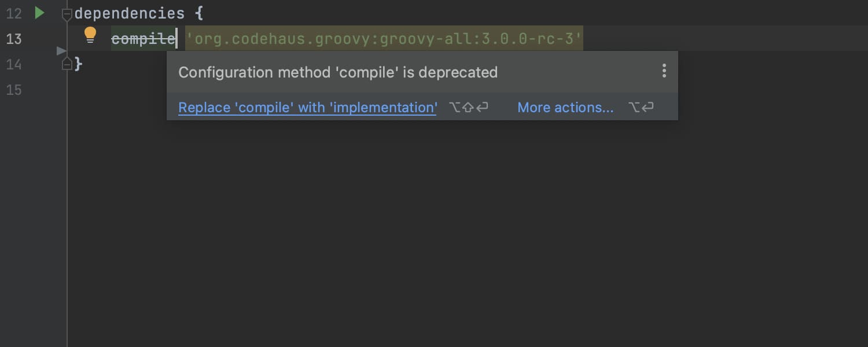This screenshot has width=868, height=347.
Task: Collapse the dependencies block fold toggle
Action: 67,14
